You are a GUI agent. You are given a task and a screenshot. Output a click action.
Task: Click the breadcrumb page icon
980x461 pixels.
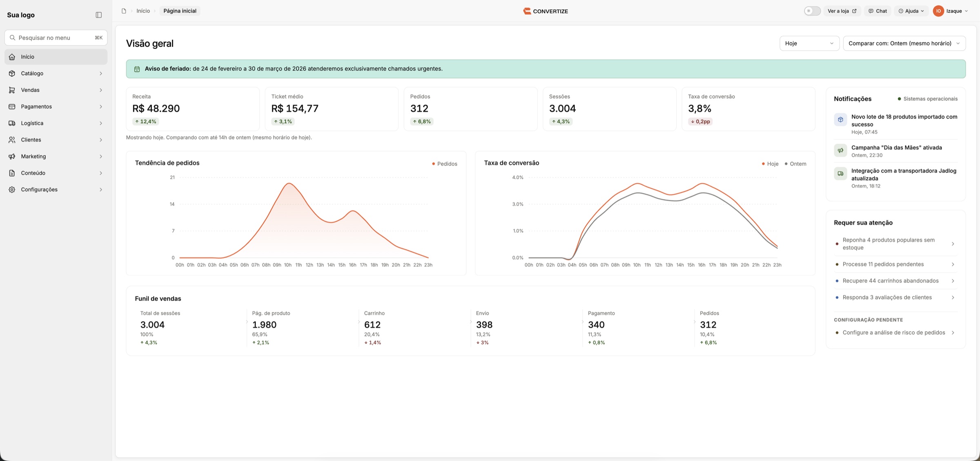(124, 11)
